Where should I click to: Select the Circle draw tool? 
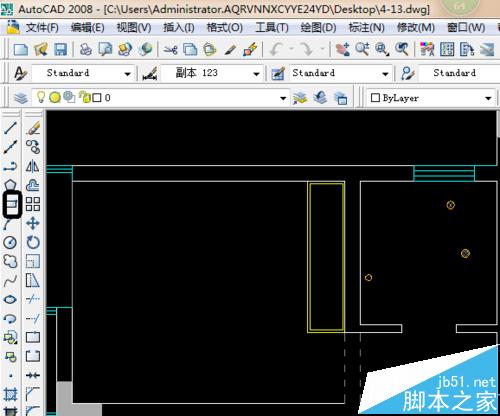(x=10, y=242)
